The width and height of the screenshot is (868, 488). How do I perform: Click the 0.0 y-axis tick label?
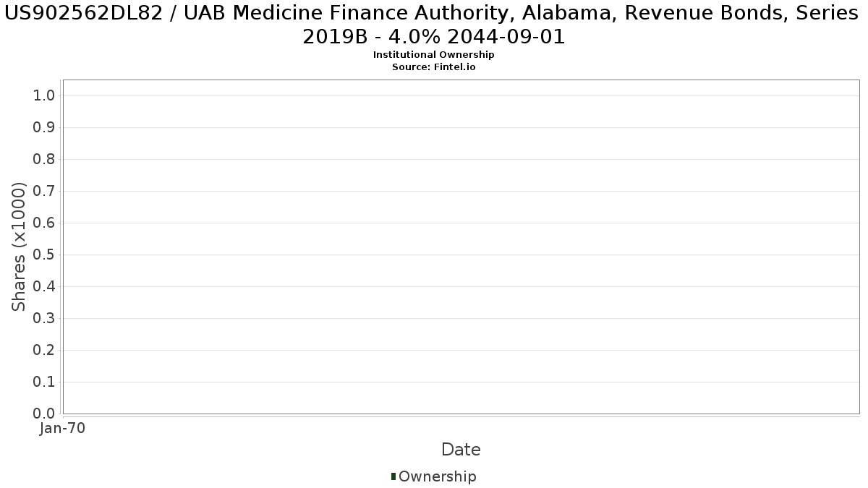coord(44,414)
